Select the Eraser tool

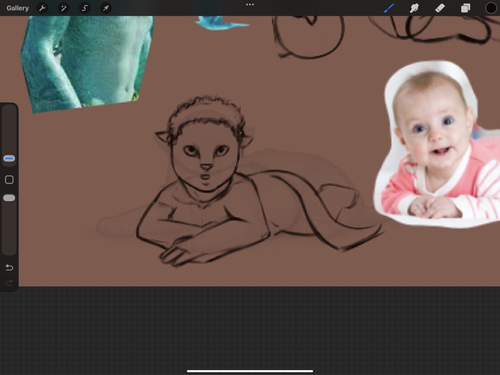tap(440, 8)
